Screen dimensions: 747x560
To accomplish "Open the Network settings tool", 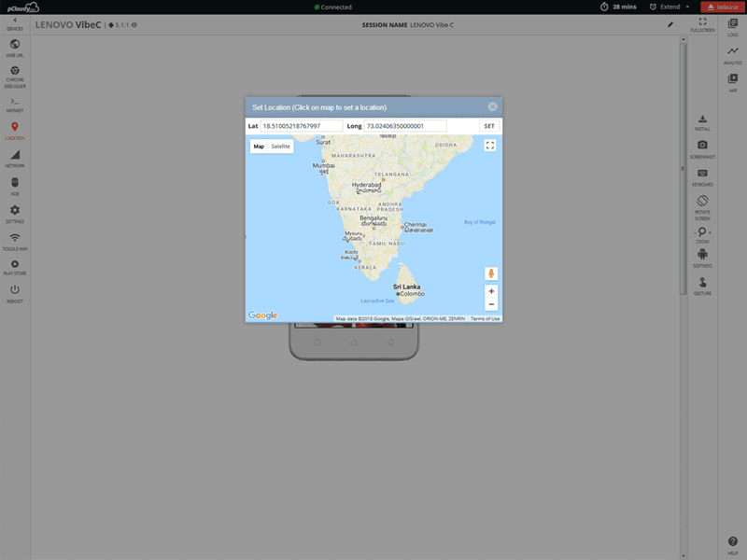I will pyautogui.click(x=15, y=159).
